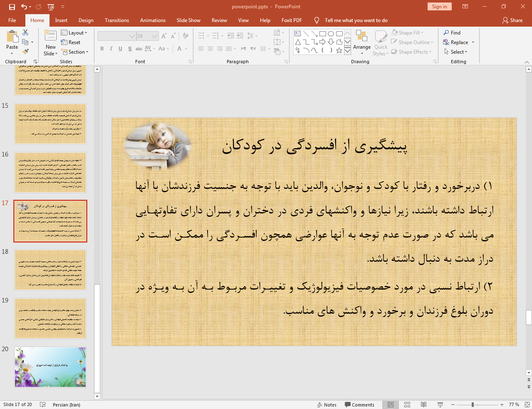Click the Arrange icon
Image resolution: width=532 pixels, height=409 pixels.
point(361,36)
